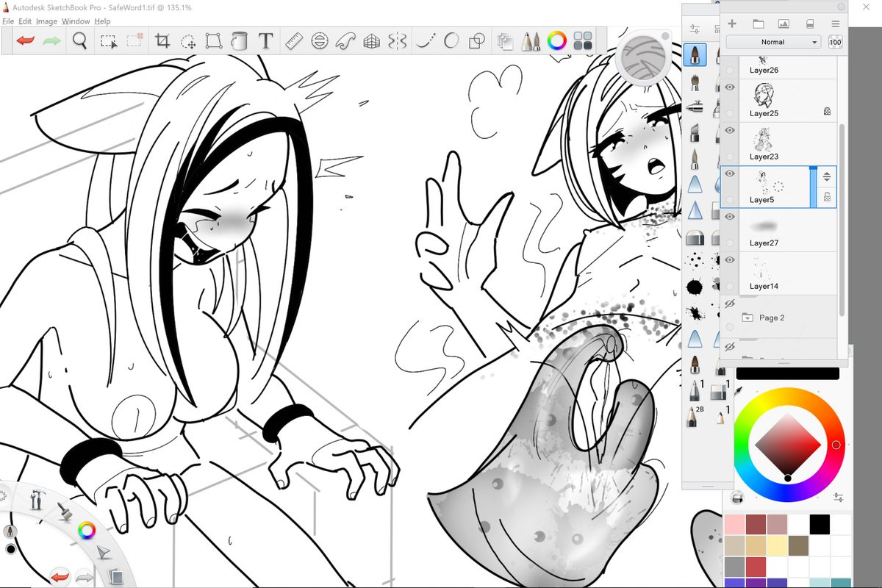Viewport: 882px width, 588px height.
Task: Open the Window menu
Action: pos(75,21)
